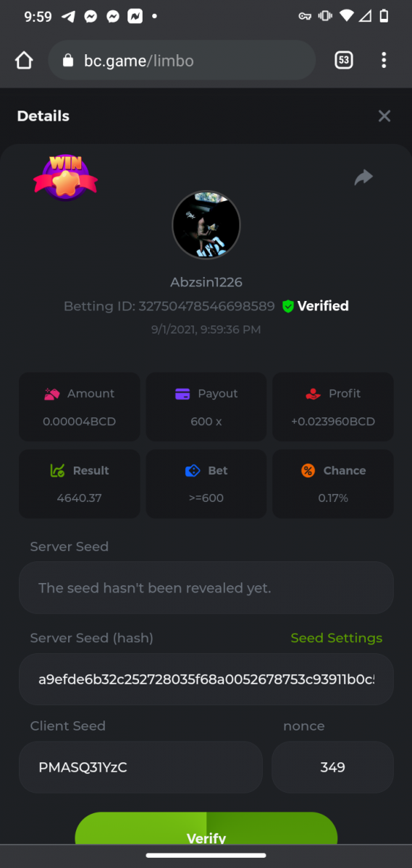
Task: Tap the green Result chart icon
Action: point(58,471)
